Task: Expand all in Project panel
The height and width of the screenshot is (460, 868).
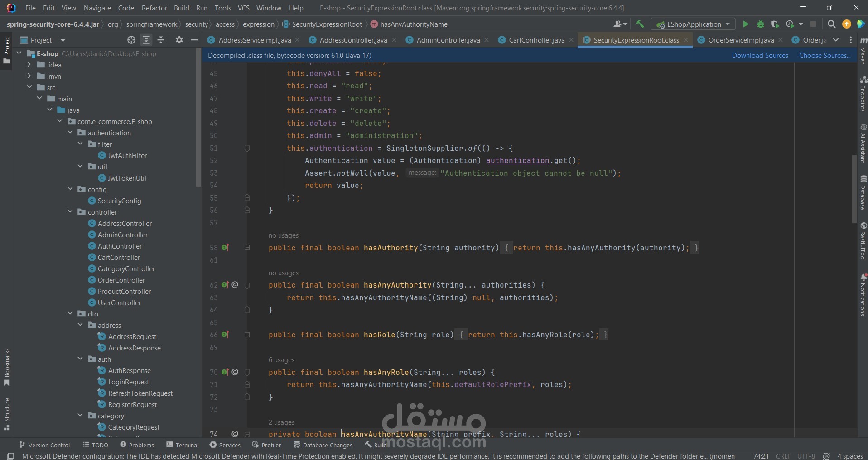Action: [146, 40]
